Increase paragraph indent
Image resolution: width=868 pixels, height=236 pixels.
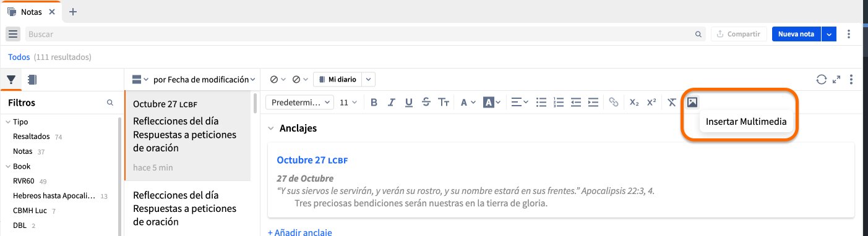click(593, 102)
